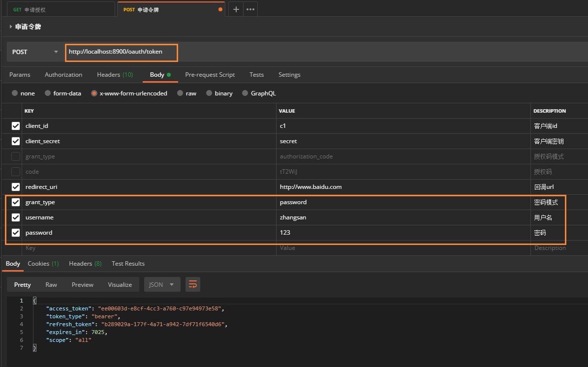Click the empty Value placeholder field

coord(403,248)
